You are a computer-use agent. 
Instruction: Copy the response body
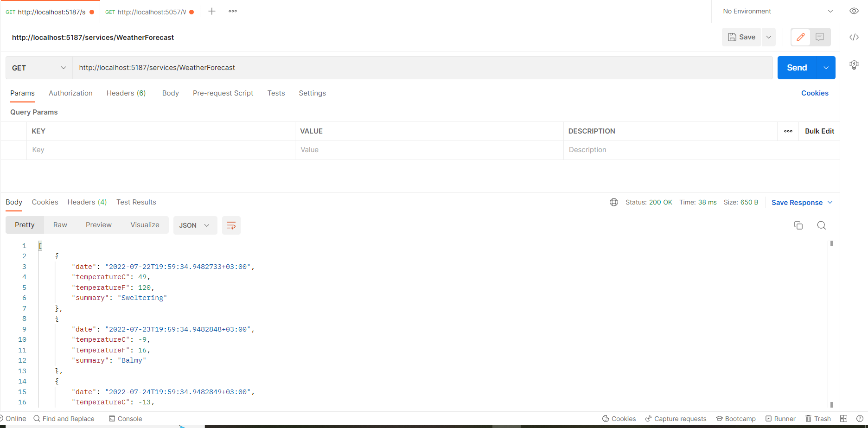tap(798, 225)
